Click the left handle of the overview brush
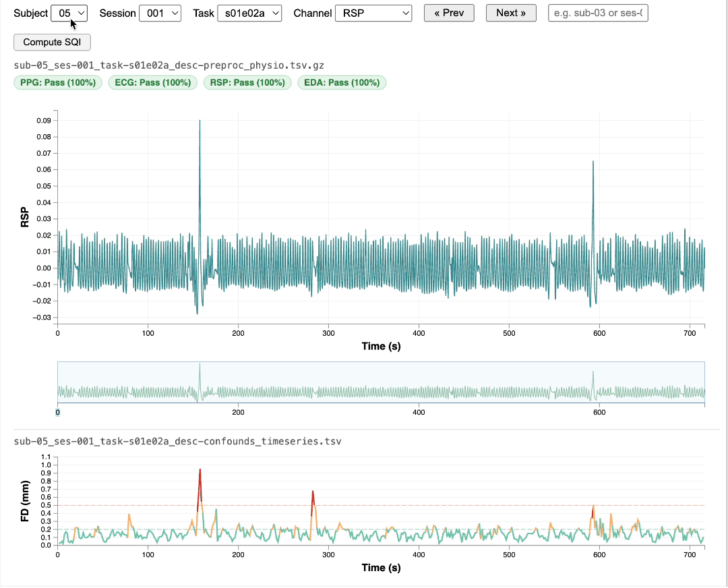 point(58,383)
